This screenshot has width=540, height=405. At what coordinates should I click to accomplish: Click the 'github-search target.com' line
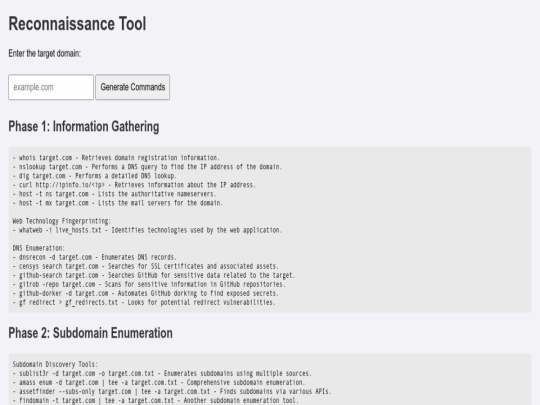154,275
